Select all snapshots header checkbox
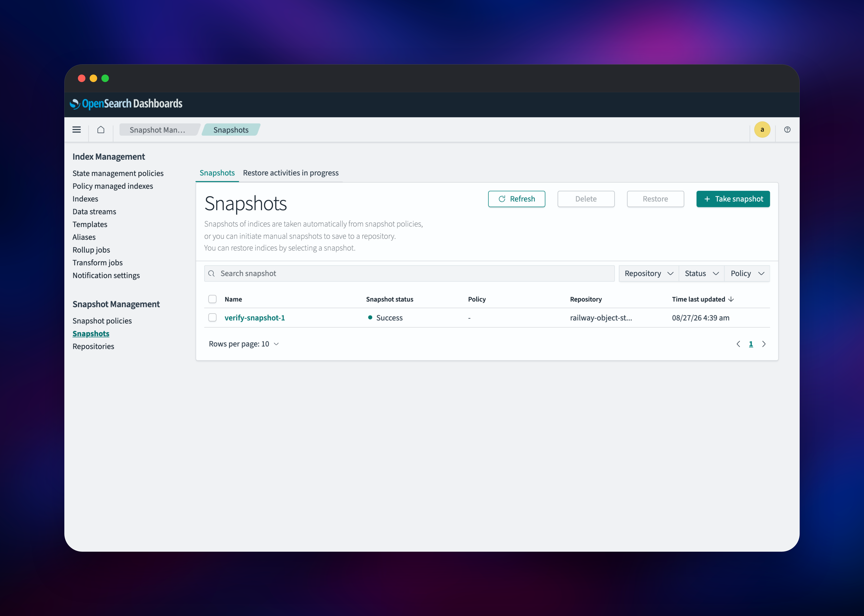864x616 pixels. pyautogui.click(x=213, y=299)
